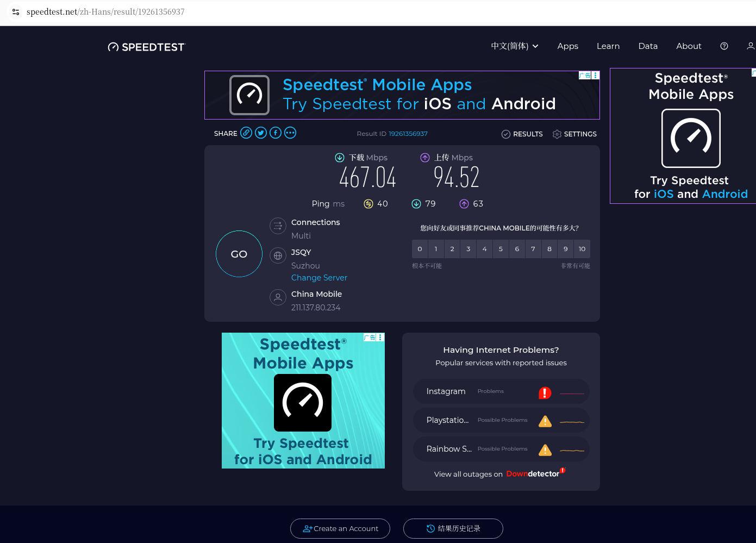
Task: Click the Speedtest logo in header
Action: (146, 47)
